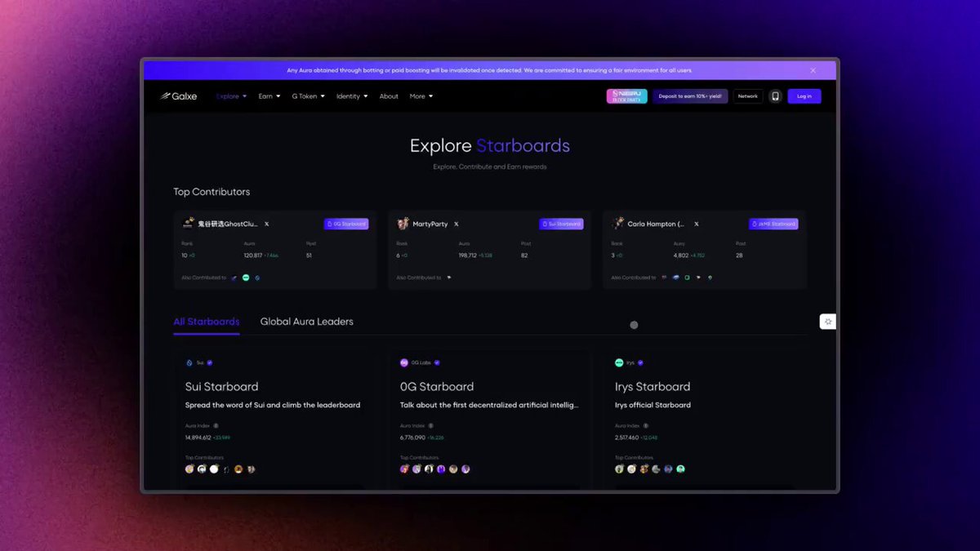Image resolution: width=980 pixels, height=551 pixels.
Task: Click the contributed-to icon in MartyParty card
Action: 448,278
